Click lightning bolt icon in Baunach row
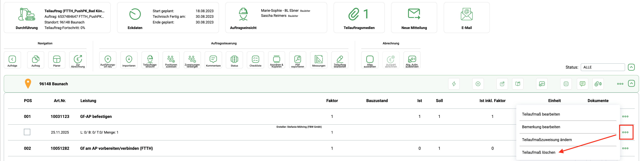 (x=454, y=84)
